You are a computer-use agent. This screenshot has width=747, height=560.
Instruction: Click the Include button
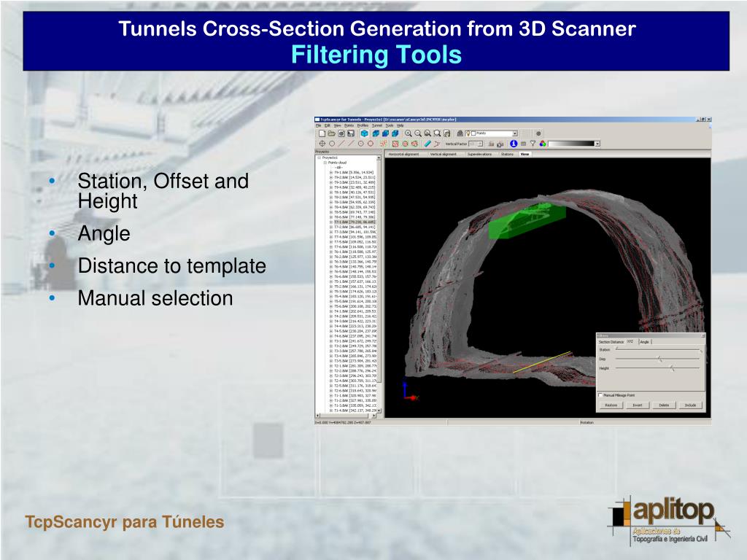[x=690, y=405]
